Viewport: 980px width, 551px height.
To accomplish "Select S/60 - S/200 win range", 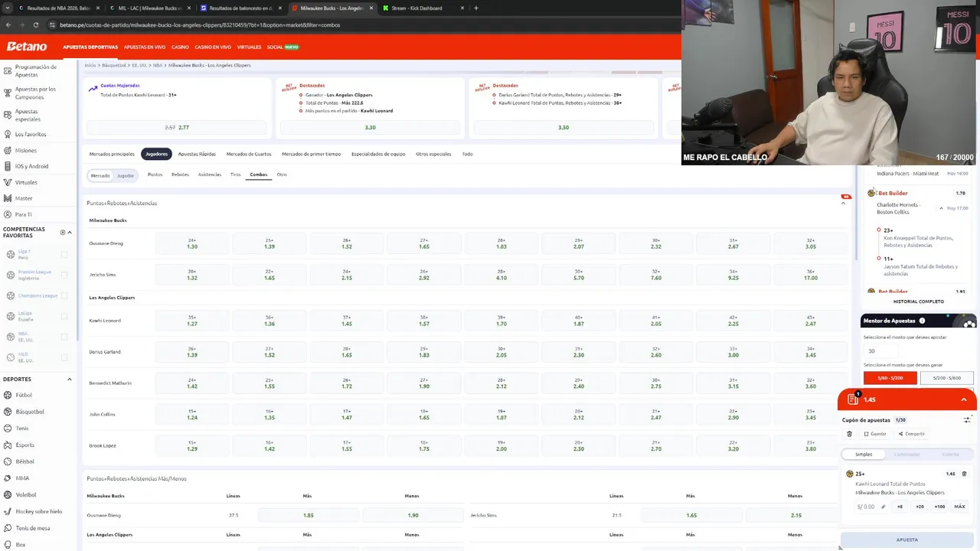I will click(x=890, y=378).
